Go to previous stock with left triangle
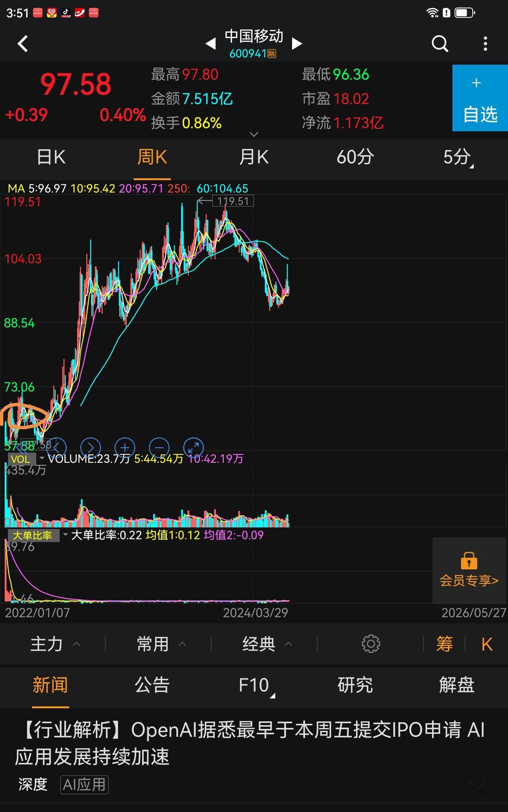Viewport: 508px width, 812px height. click(211, 44)
